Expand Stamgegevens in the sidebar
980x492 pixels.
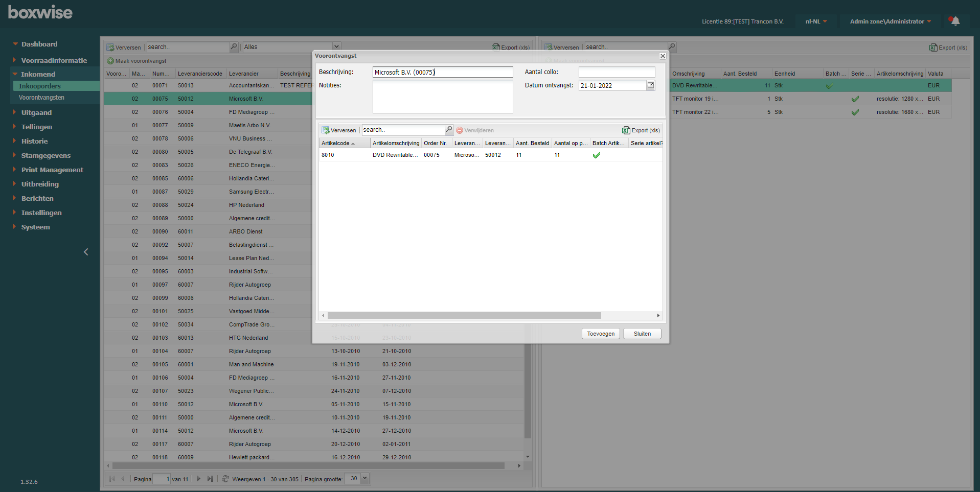pyautogui.click(x=46, y=155)
